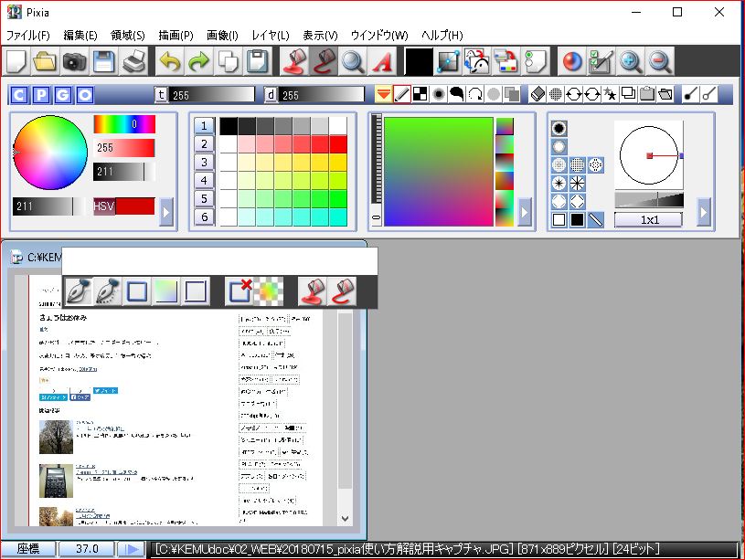745x560 pixels.
Task: Select the first pen nib tool in popup
Action: 79,291
